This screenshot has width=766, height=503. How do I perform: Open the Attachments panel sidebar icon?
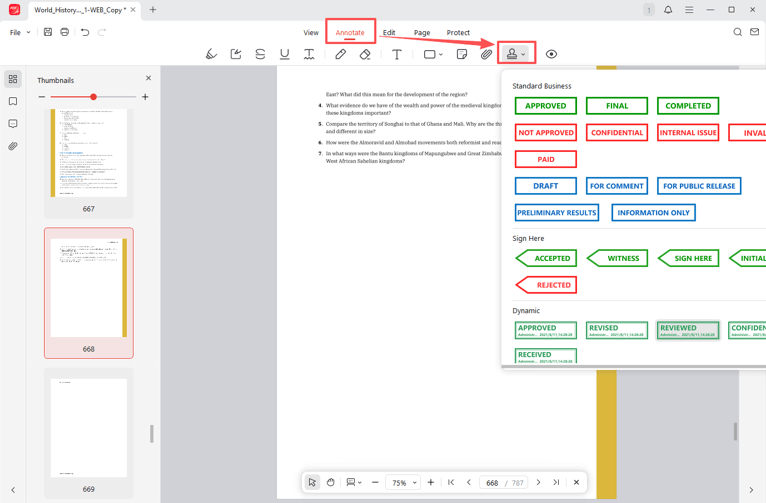[x=13, y=146]
